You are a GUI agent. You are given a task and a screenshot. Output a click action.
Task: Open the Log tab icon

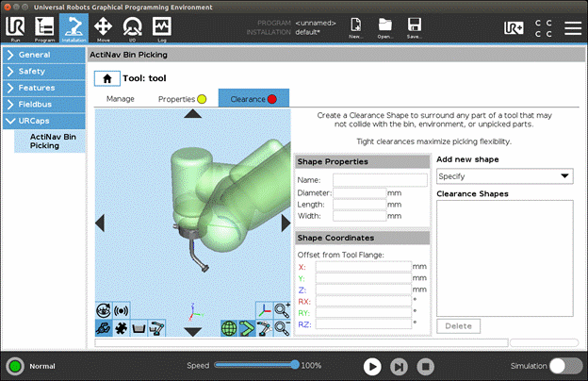point(162,28)
